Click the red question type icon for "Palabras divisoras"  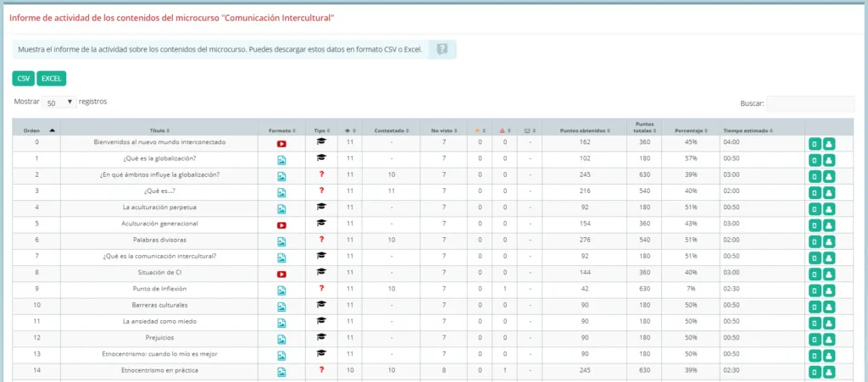(321, 240)
